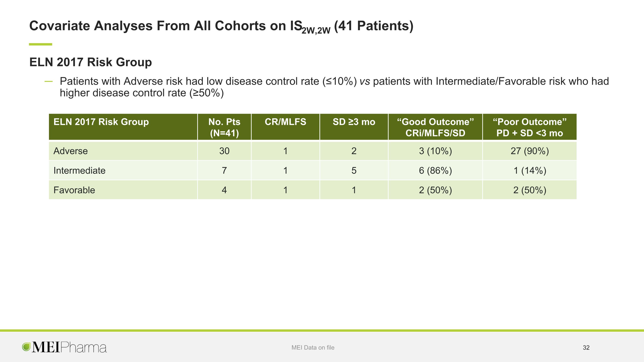This screenshot has width=644, height=362.
Task: Select the 'ELN 2017 Risk Group' table header cell
Action: point(123,127)
